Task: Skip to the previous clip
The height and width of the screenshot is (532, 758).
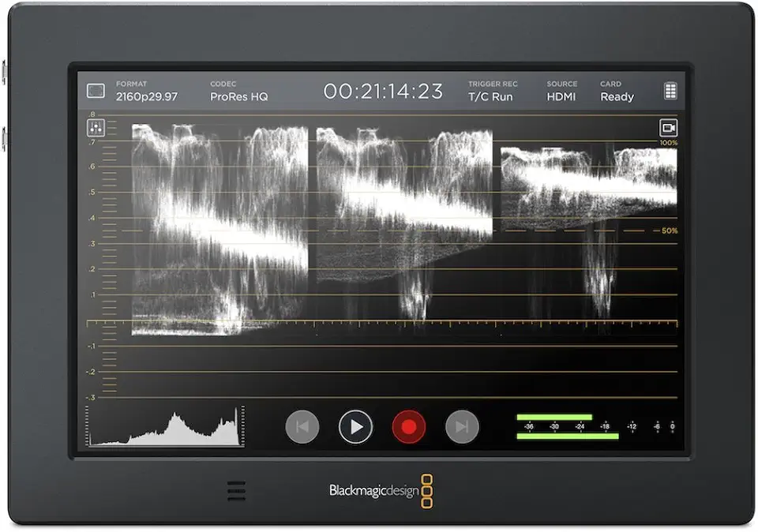Action: click(x=302, y=427)
